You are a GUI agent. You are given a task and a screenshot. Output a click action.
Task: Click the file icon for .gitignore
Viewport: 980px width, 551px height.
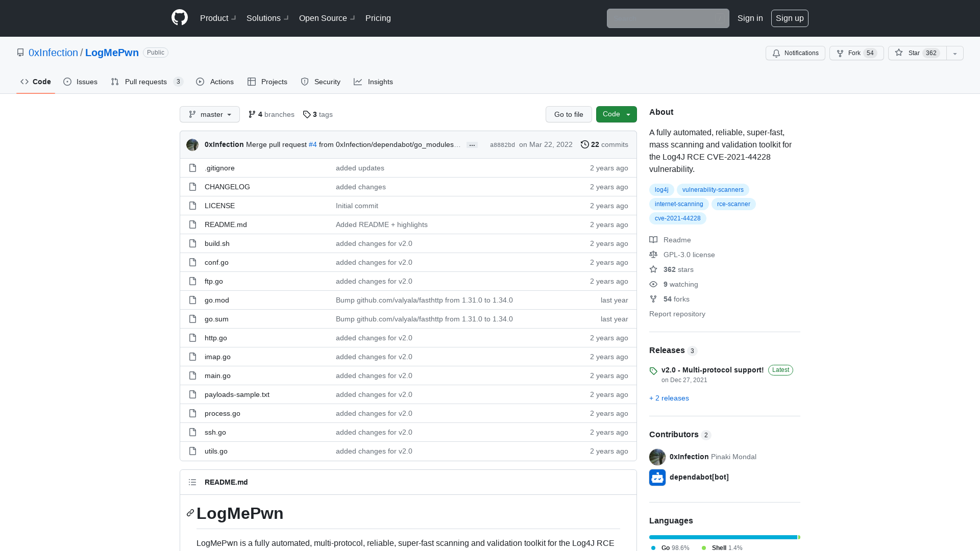(192, 168)
